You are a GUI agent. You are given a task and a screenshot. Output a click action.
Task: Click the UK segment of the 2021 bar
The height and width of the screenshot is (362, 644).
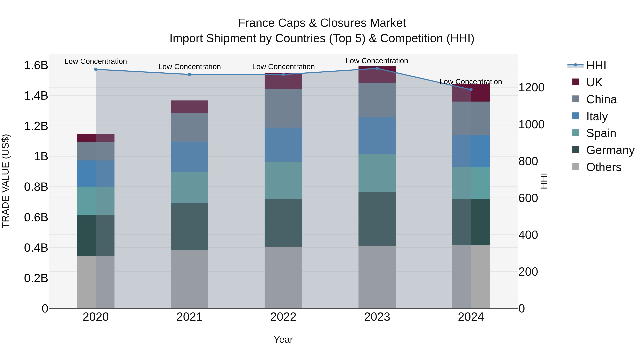(189, 107)
